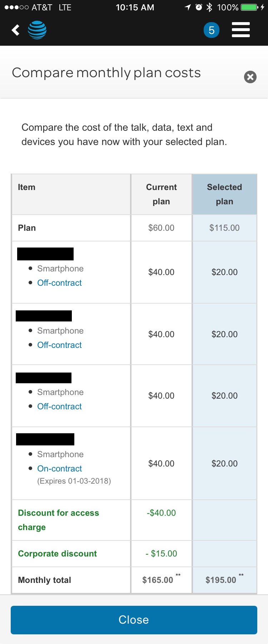Tap the back arrow icon
The image size is (268, 644).
(x=15, y=30)
